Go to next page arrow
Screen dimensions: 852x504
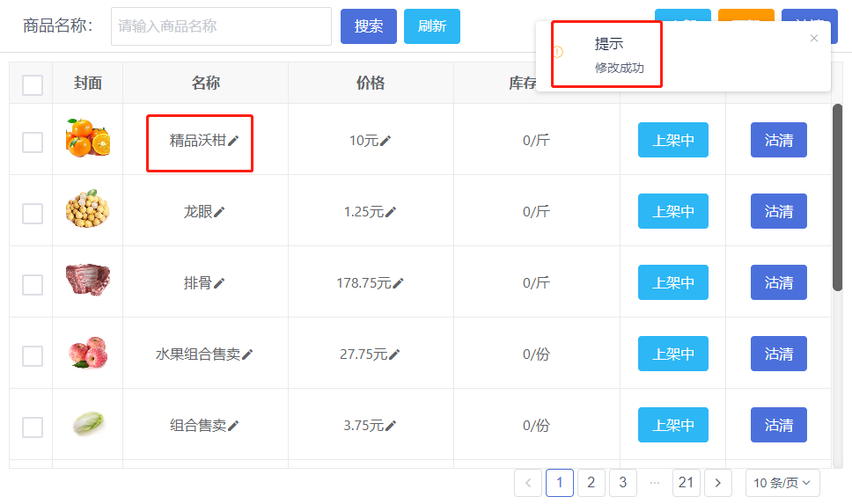[x=718, y=483]
